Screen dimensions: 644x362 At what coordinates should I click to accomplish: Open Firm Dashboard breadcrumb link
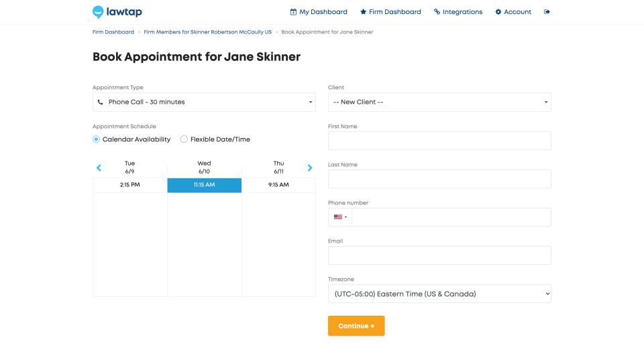(113, 32)
